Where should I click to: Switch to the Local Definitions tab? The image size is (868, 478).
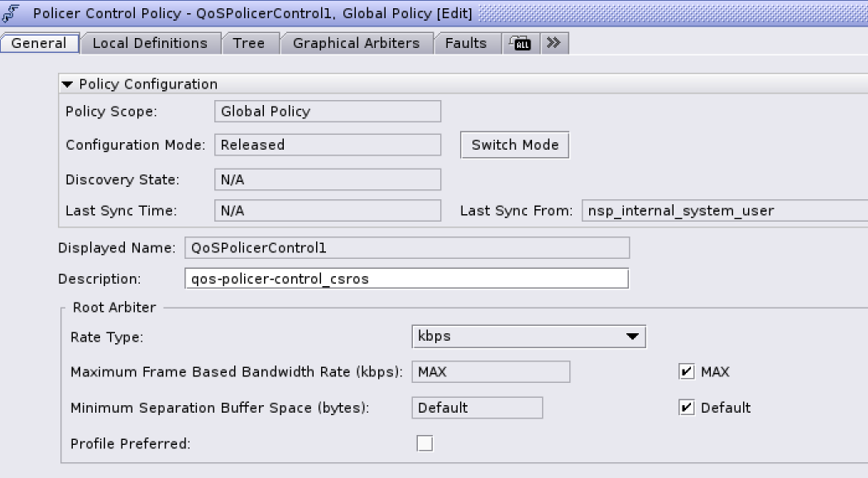[150, 43]
